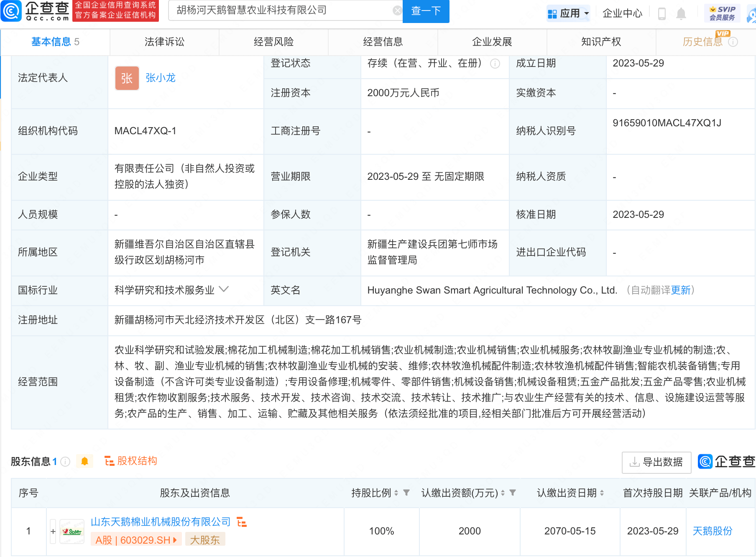756x557 pixels.
Task: Click 导出数据 export button
Action: point(656,462)
